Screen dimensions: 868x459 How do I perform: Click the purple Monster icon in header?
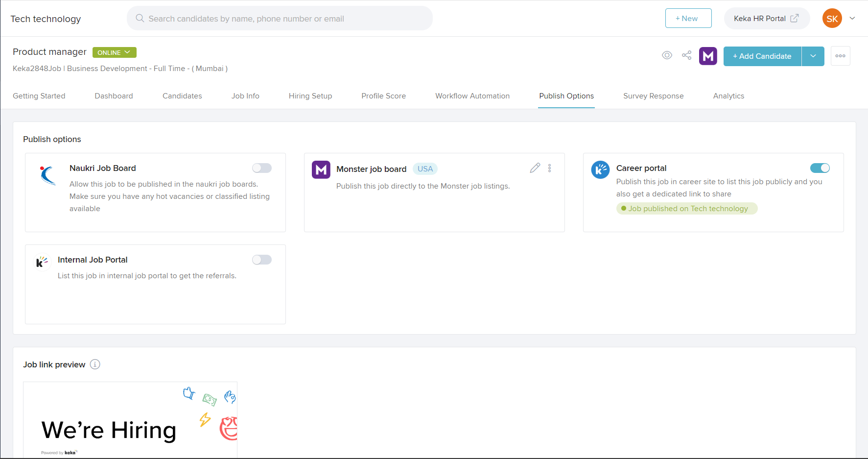tap(708, 56)
